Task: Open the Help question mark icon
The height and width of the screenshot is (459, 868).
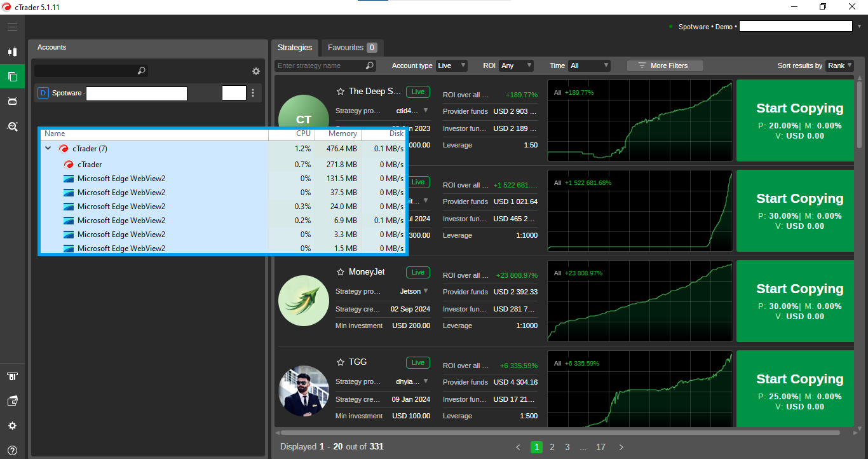Action: pyautogui.click(x=12, y=450)
